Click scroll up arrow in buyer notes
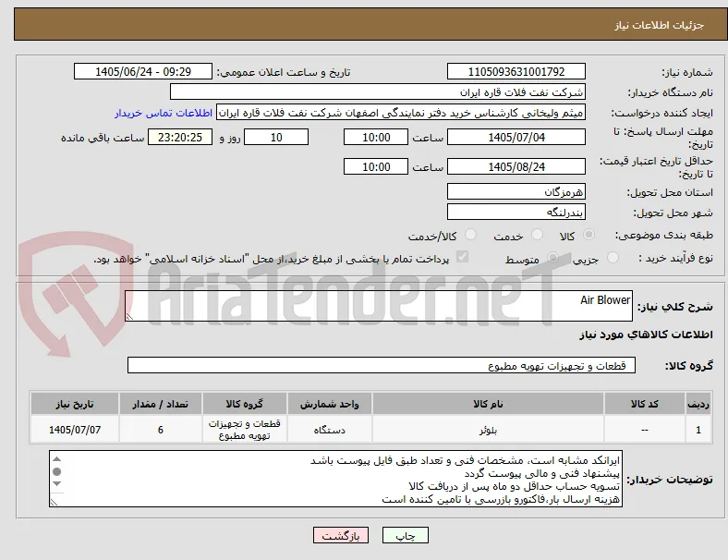This screenshot has height=560, width=728. [x=56, y=459]
